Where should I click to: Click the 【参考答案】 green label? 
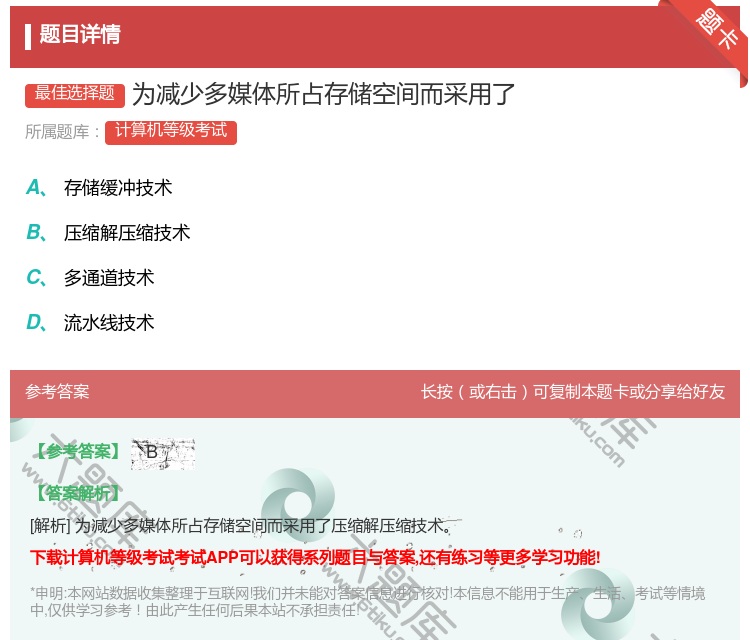point(78,452)
